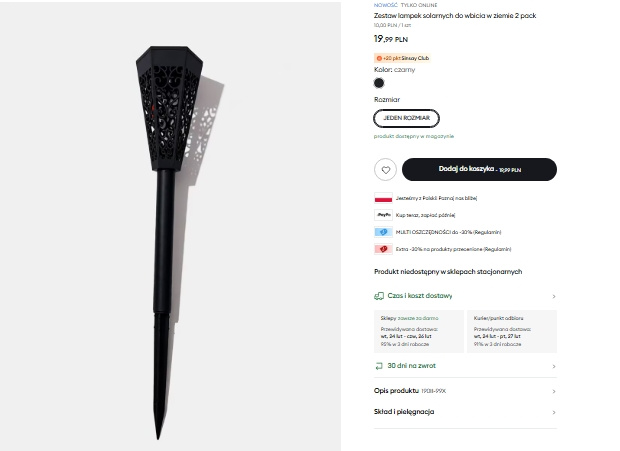Choose the black color swatch

(x=379, y=83)
